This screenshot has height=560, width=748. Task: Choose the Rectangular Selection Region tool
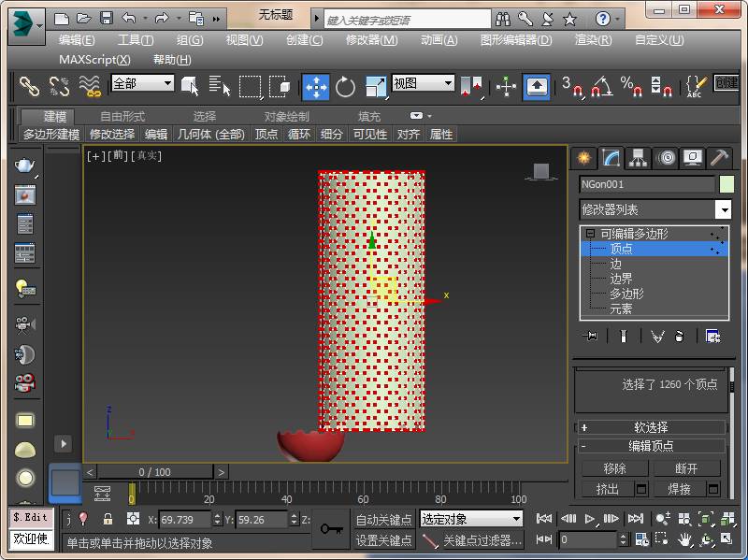[250, 87]
